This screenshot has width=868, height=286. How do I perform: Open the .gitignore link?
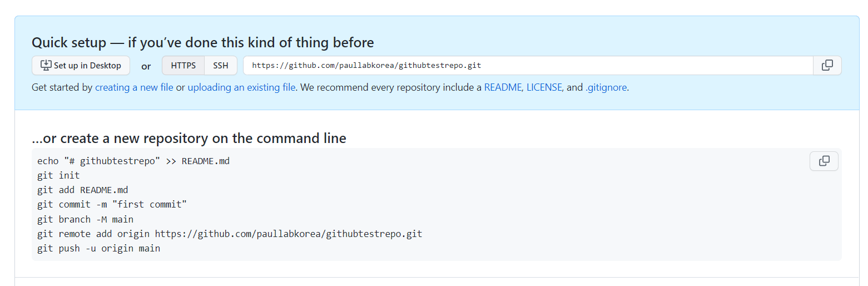606,87
